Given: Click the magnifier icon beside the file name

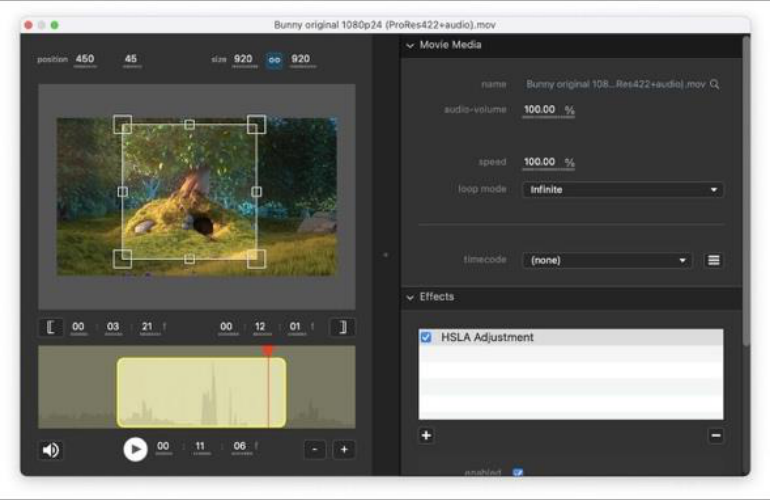Looking at the screenshot, I should (715, 84).
